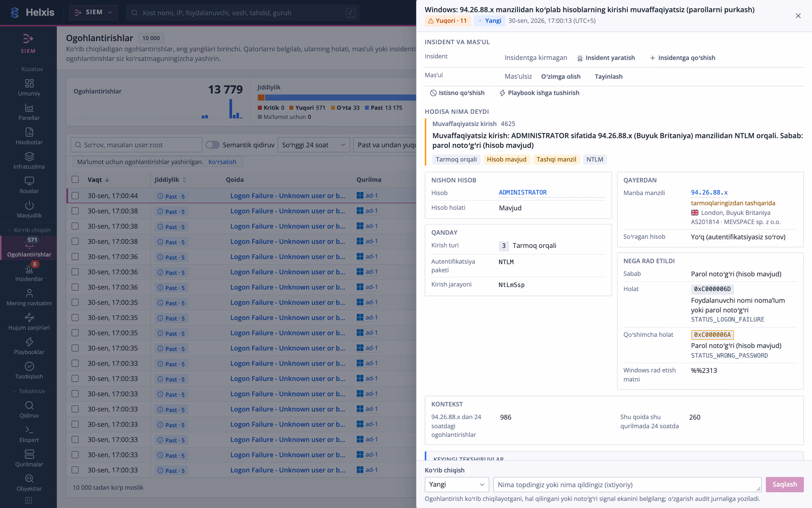812x508 pixels.
Task: Open Umumiy overview in sidebar
Action: [29, 88]
